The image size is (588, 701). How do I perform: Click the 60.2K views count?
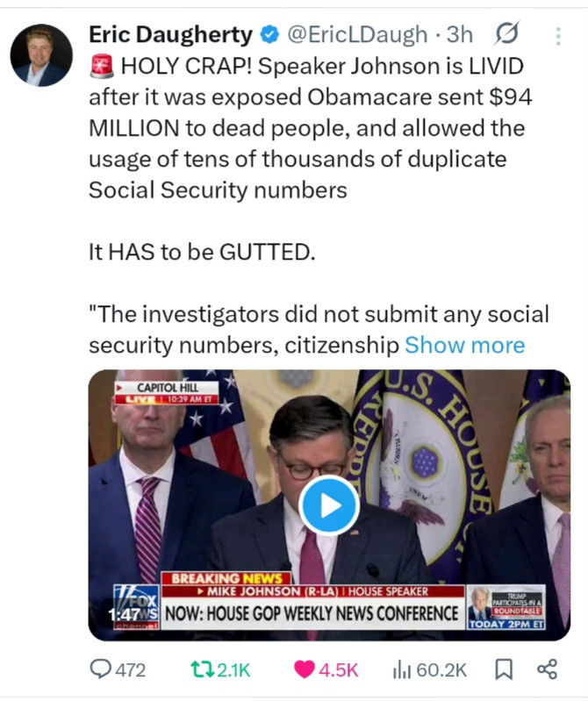click(441, 670)
